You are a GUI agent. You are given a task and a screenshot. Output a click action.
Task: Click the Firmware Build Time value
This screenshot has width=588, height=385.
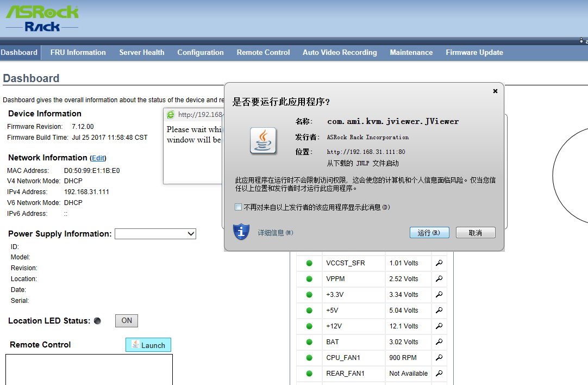point(109,138)
